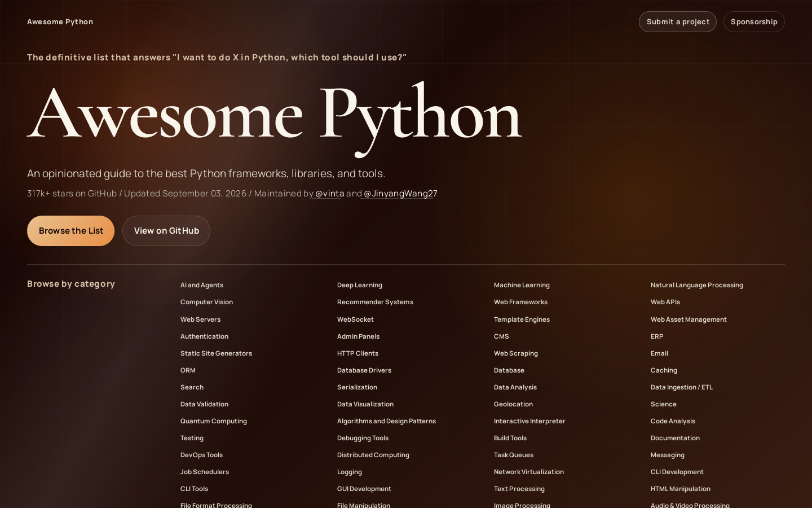Open HTML Manipulation category
The image size is (812, 508).
coord(681,489)
